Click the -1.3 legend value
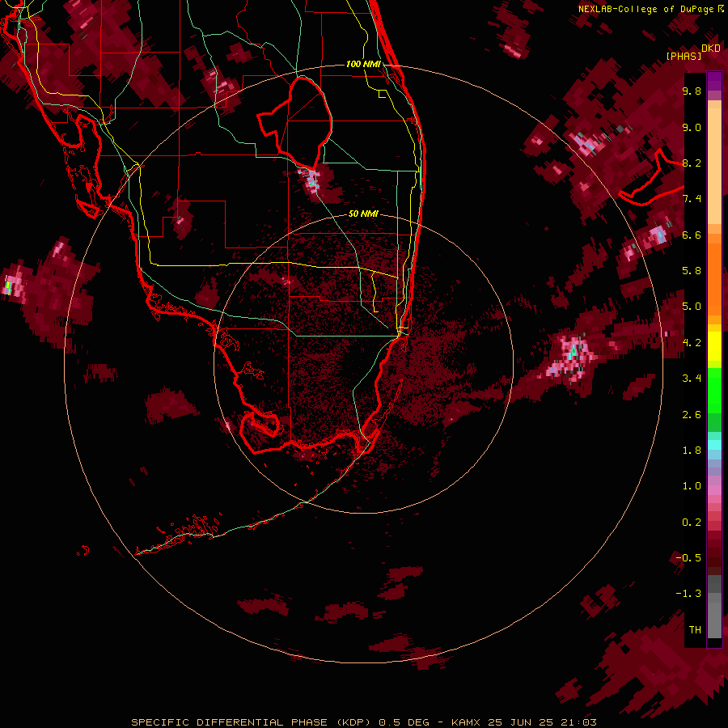 688,594
